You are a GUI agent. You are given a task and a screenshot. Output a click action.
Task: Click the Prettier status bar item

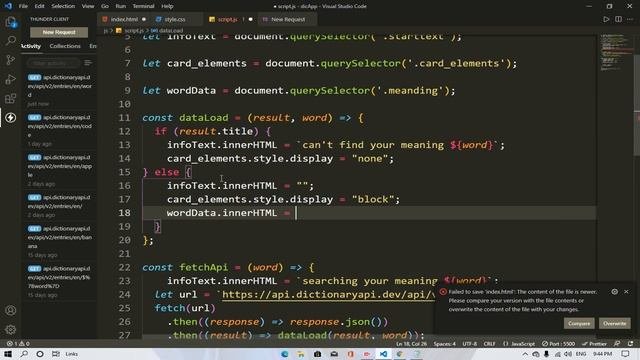tap(594, 344)
